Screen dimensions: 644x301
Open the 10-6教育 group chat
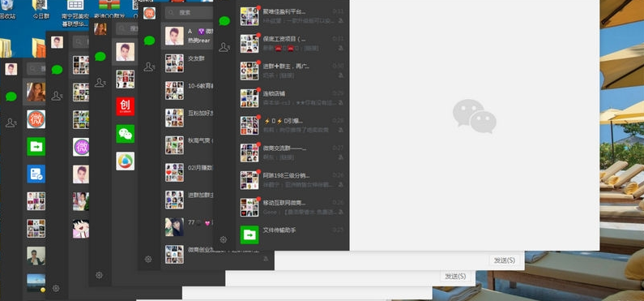(x=187, y=90)
